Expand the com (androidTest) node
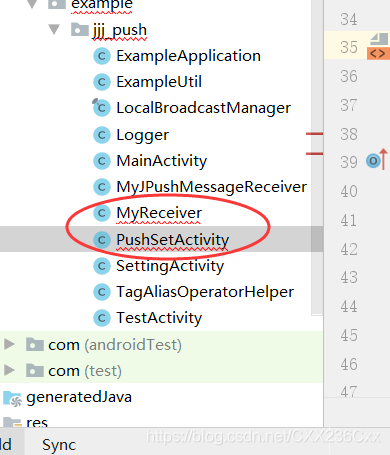The width and height of the screenshot is (390, 455). [x=9, y=344]
